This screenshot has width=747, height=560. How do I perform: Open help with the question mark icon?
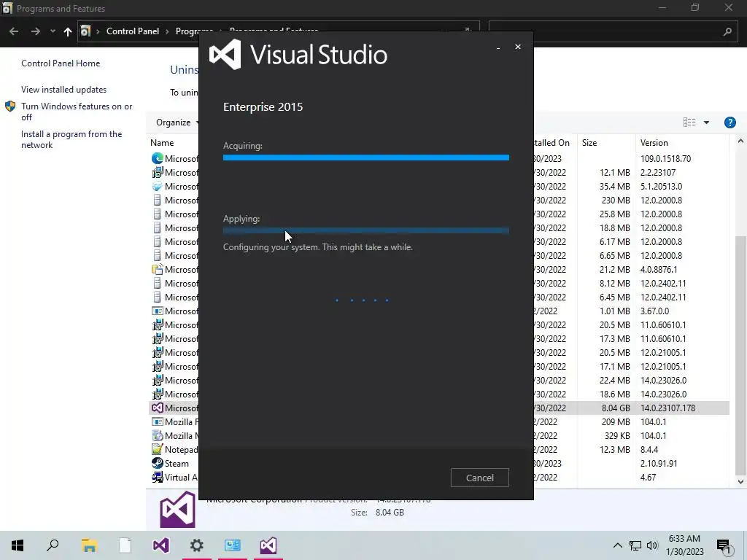729,122
